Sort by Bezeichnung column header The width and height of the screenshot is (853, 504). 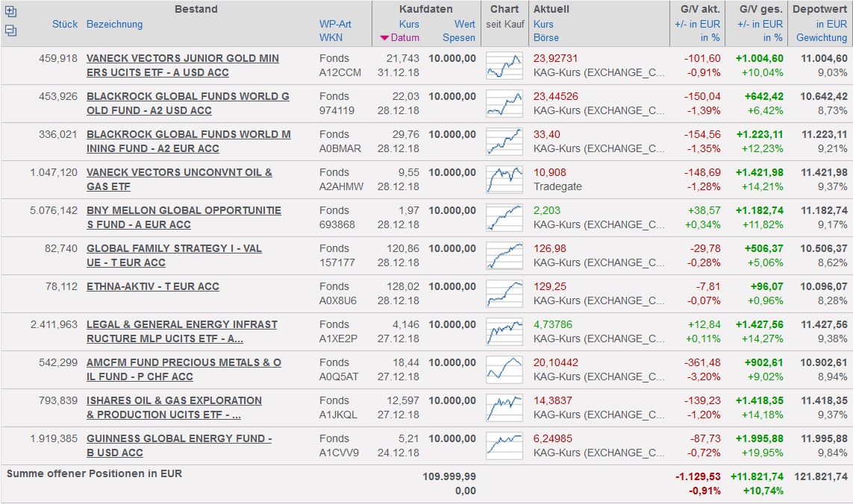click(114, 24)
